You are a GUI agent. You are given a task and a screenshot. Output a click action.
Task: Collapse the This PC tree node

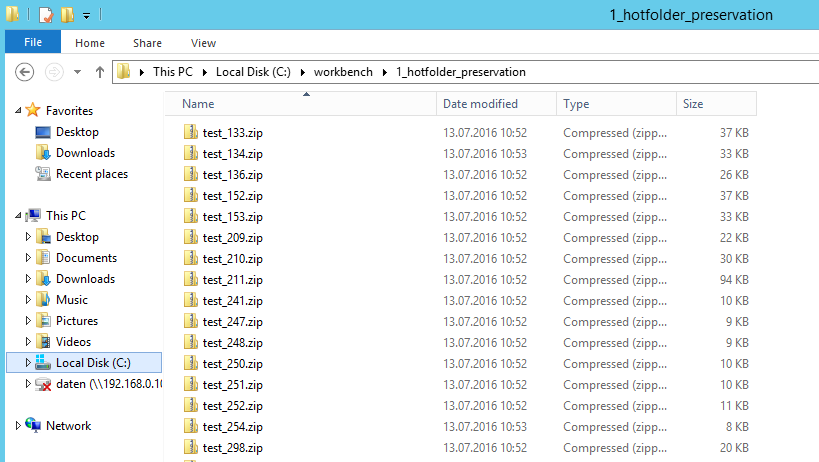coord(18,216)
